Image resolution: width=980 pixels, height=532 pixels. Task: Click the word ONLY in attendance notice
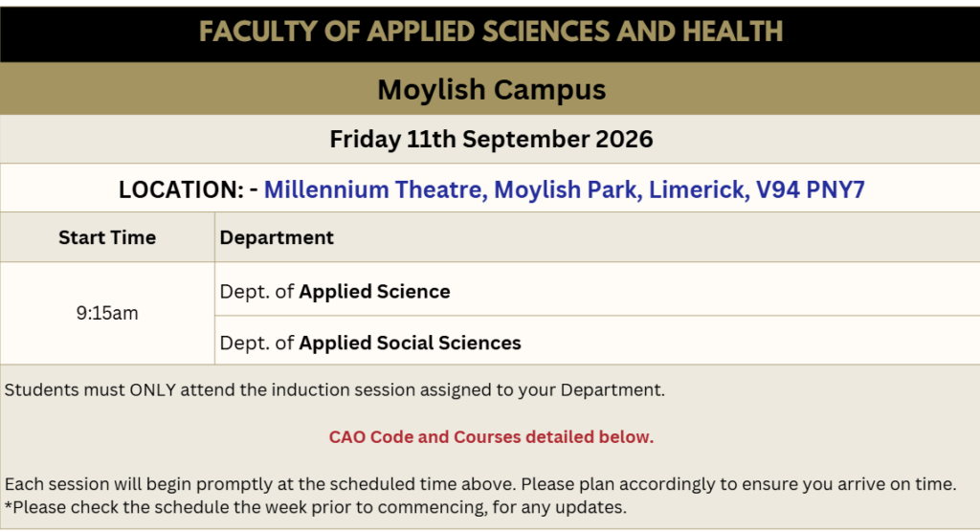point(152,390)
